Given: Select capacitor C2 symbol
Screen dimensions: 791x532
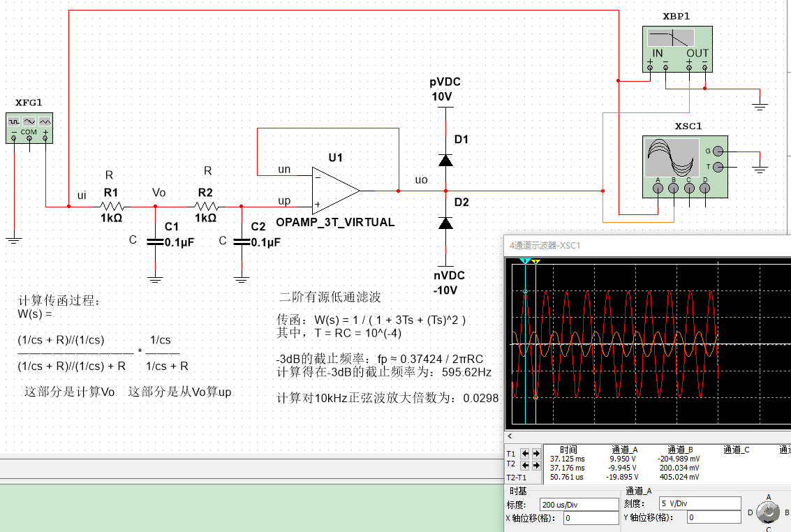Looking at the screenshot, I should (x=242, y=242).
